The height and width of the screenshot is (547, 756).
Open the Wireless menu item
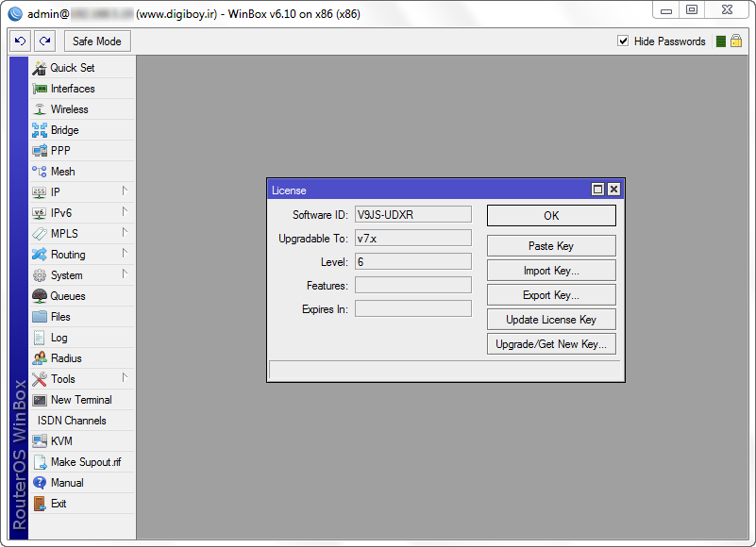(x=82, y=109)
